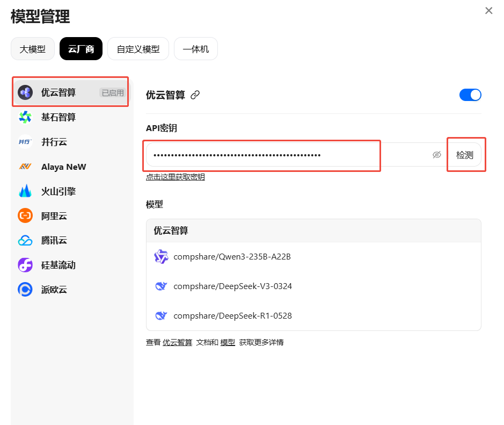The image size is (504, 425).
Task: Click the 优云智算 model group header
Action: tap(313, 230)
